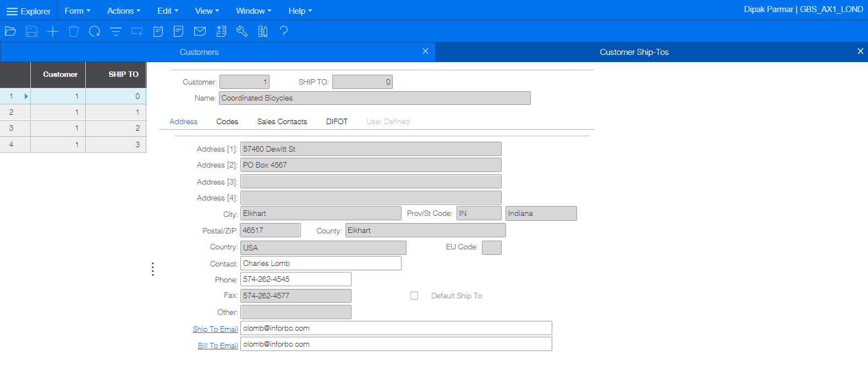Open the Explorer hamburger menu
The image size is (868, 384).
click(x=28, y=11)
